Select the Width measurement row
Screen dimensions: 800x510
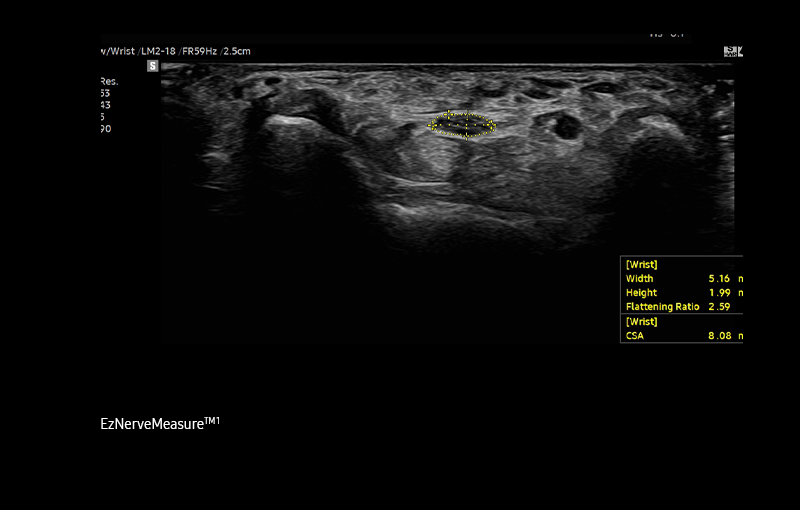tap(681, 278)
